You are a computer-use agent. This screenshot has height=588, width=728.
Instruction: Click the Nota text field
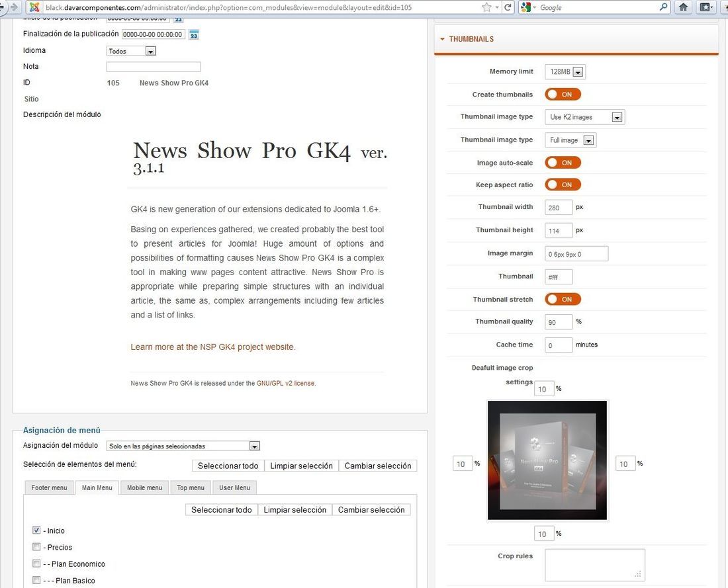154,67
